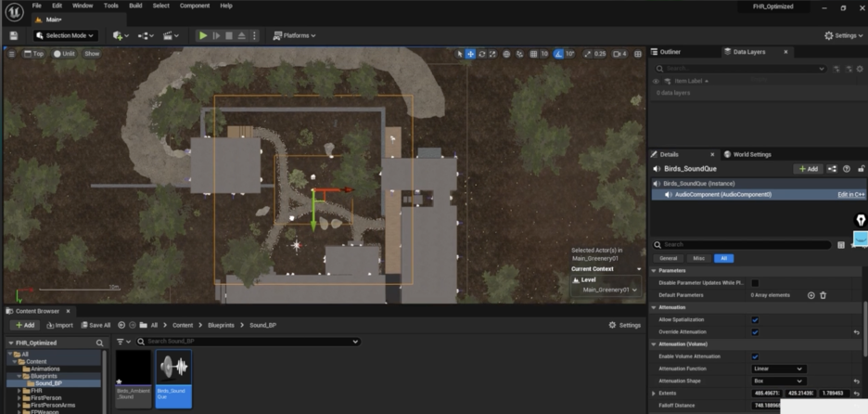Toggle Allow Spatialization checkbox
868x414 pixels.
tap(755, 320)
